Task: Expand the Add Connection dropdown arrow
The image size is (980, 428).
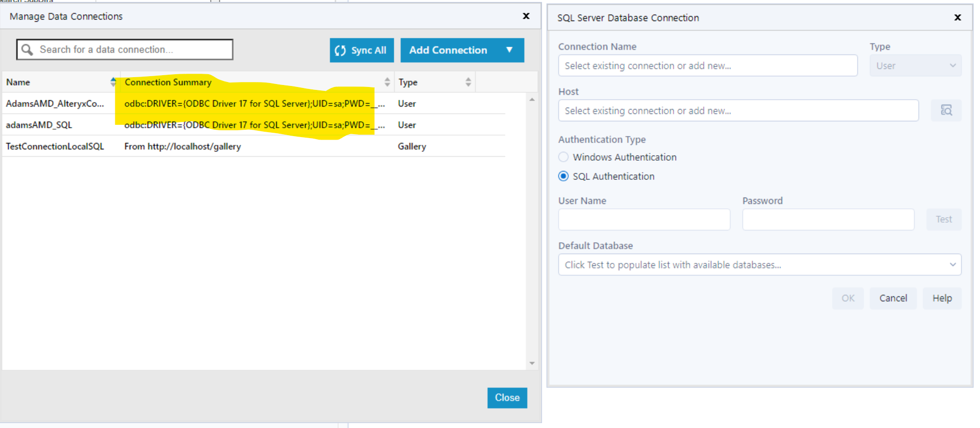Action: tap(509, 50)
